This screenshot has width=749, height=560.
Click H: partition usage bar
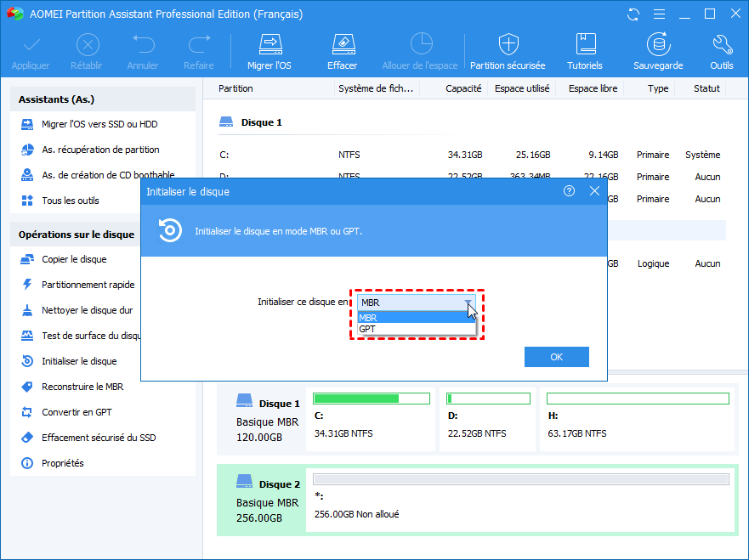click(638, 399)
